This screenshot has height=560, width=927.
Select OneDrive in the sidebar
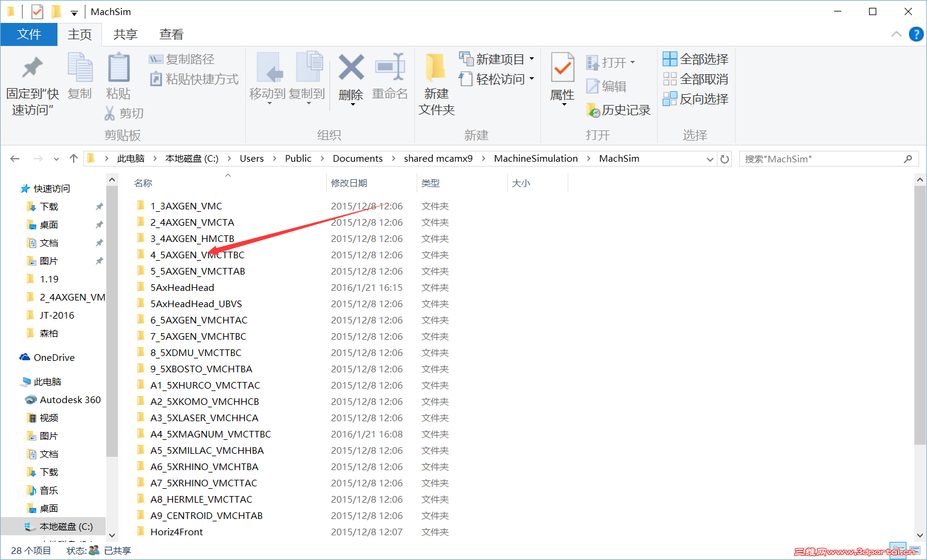(x=53, y=357)
